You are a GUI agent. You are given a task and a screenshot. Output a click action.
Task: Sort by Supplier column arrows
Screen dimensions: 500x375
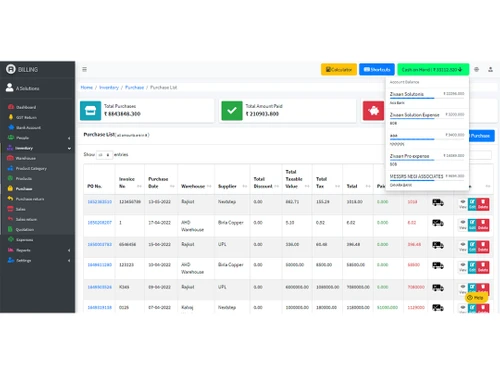pyautogui.click(x=245, y=186)
